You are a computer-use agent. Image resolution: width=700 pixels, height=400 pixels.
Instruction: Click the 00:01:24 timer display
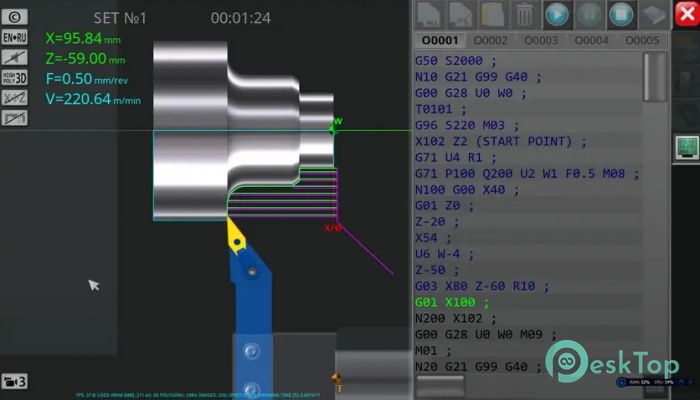click(241, 18)
